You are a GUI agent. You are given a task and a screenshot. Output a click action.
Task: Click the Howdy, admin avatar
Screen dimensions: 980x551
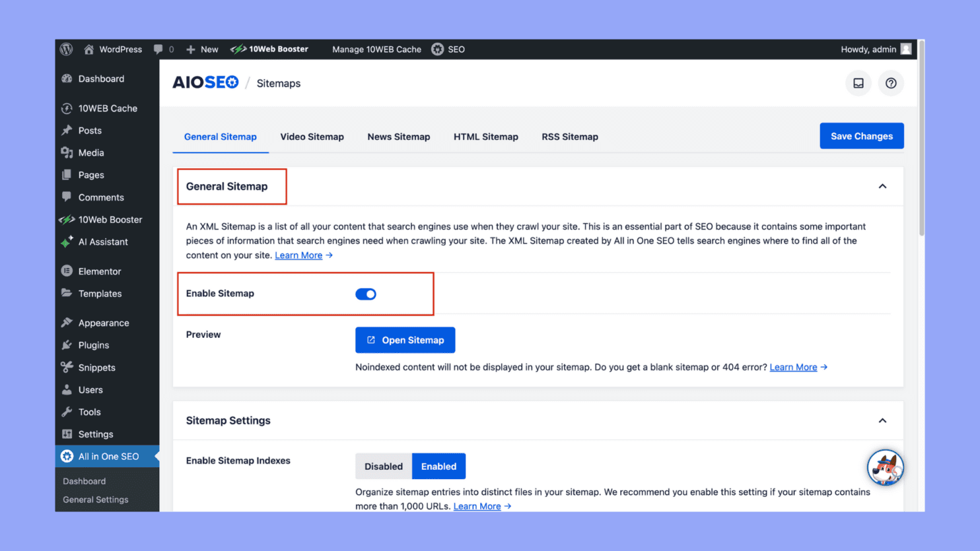point(906,49)
